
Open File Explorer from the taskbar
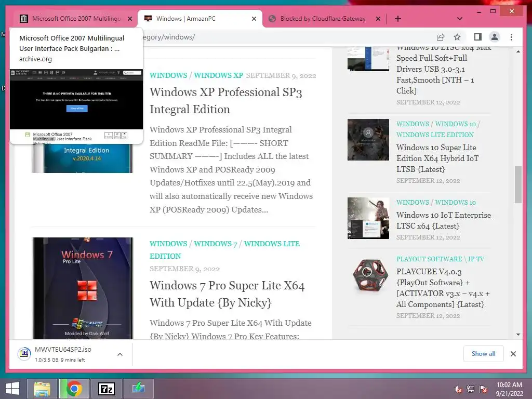(42, 389)
